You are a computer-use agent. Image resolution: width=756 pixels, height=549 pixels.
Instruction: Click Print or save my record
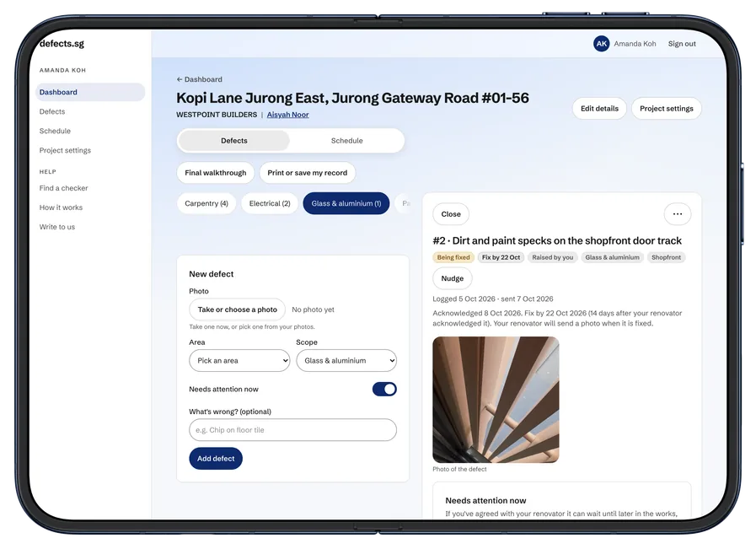tap(307, 173)
